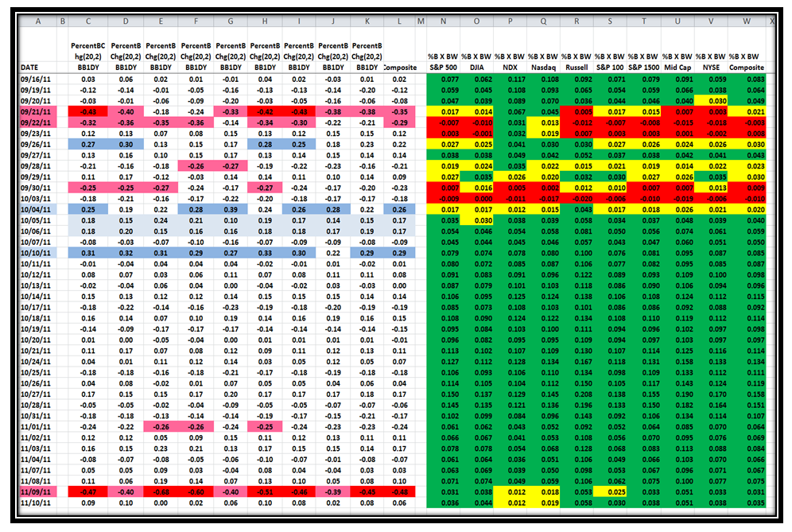792x532 pixels.
Task: Click the NDX column label
Action: pyautogui.click(x=511, y=68)
